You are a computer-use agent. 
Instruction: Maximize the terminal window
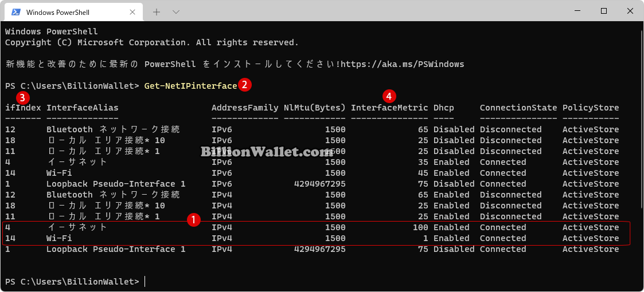[x=604, y=11]
